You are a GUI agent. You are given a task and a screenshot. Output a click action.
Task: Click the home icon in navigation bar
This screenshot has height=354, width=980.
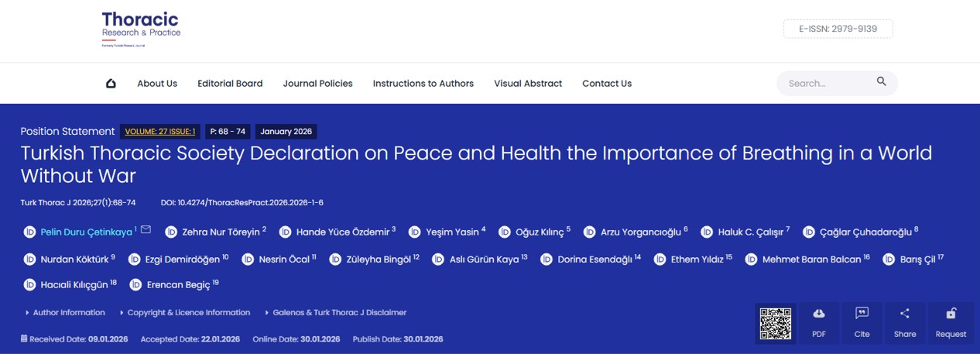(111, 84)
